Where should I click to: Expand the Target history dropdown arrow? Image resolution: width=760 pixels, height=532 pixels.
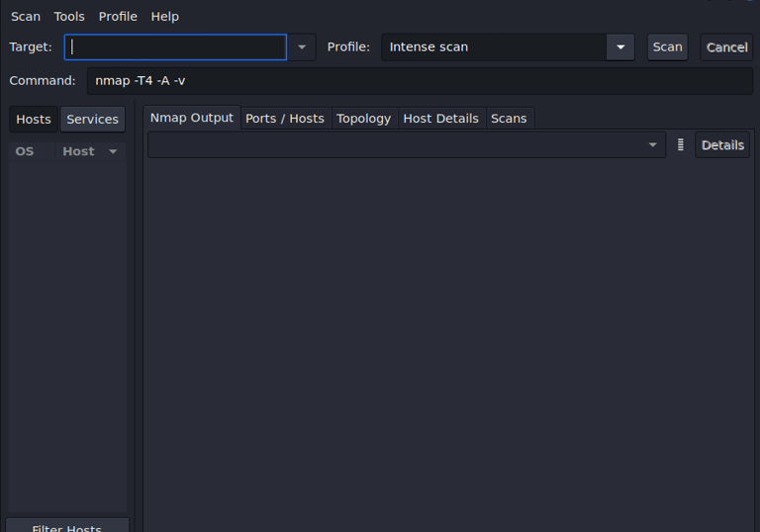(302, 47)
